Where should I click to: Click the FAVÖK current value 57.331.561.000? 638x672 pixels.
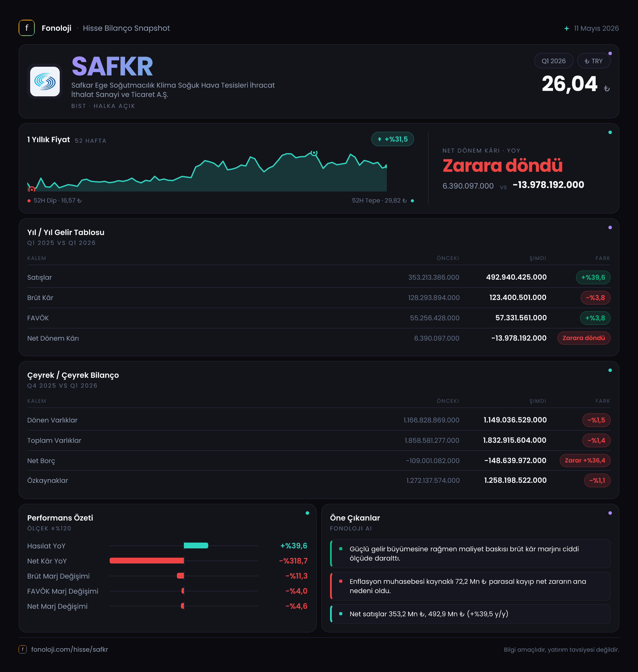pyautogui.click(x=521, y=318)
